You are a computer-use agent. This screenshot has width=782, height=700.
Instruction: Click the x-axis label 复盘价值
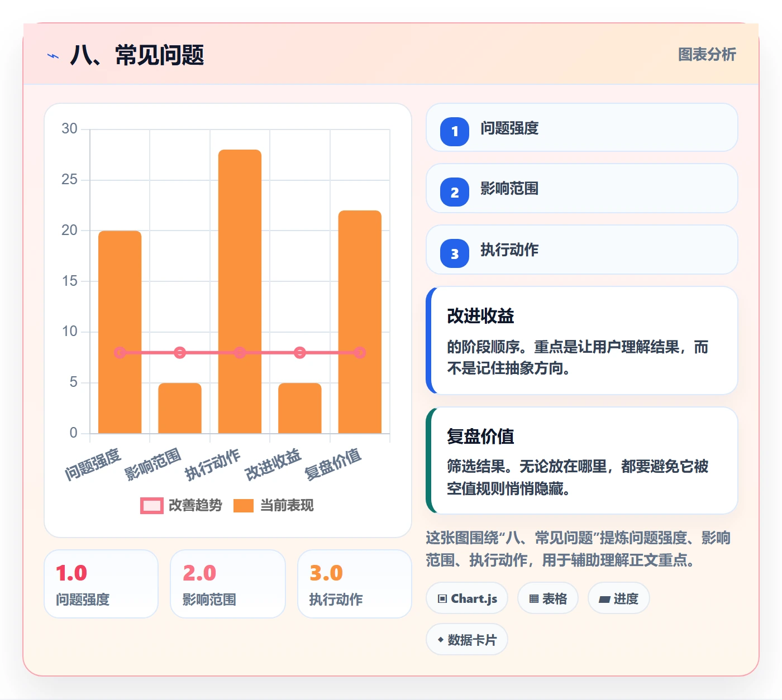(333, 464)
